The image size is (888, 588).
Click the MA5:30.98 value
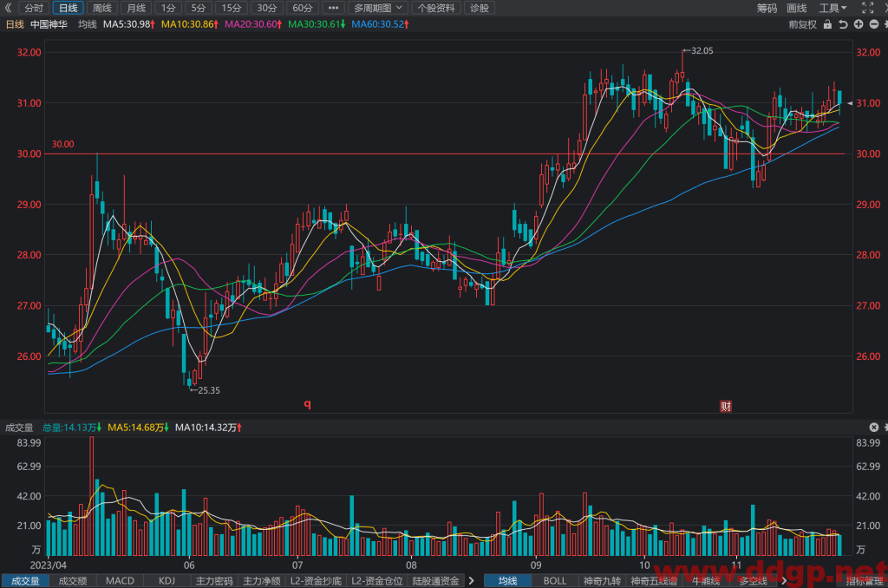point(129,24)
